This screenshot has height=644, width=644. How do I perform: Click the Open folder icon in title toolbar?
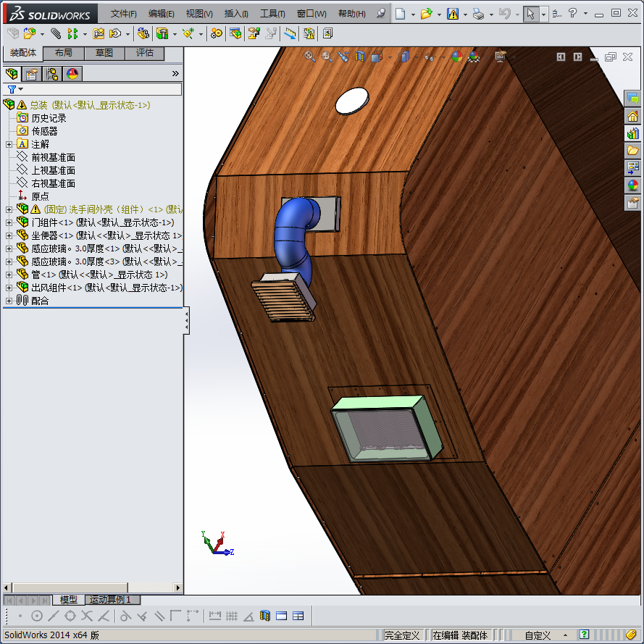[x=427, y=14]
